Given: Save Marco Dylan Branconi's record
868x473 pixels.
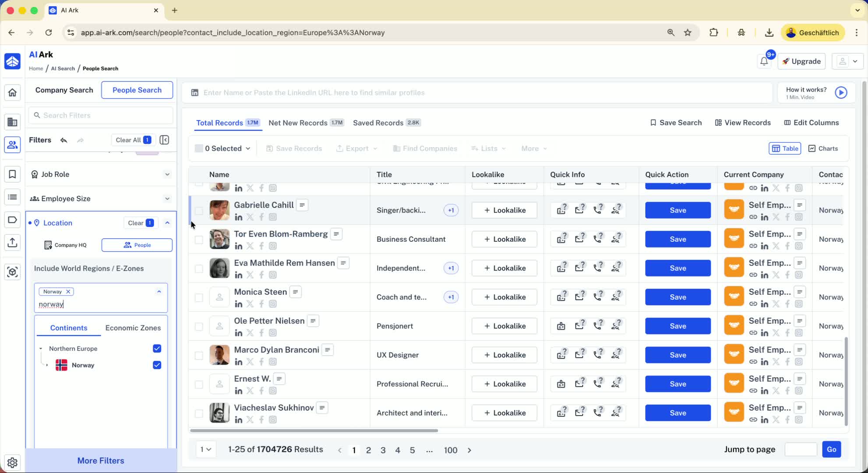Looking at the screenshot, I should [677, 355].
